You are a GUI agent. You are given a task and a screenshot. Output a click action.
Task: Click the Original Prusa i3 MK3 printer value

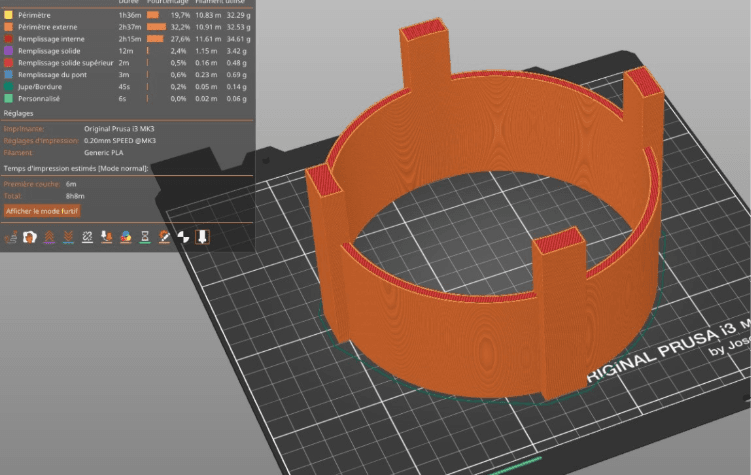pyautogui.click(x=119, y=129)
